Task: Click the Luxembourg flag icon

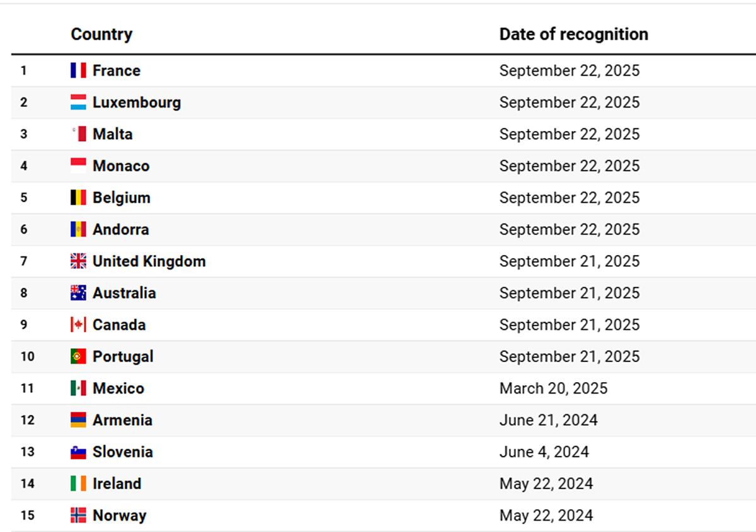Action: (x=78, y=103)
